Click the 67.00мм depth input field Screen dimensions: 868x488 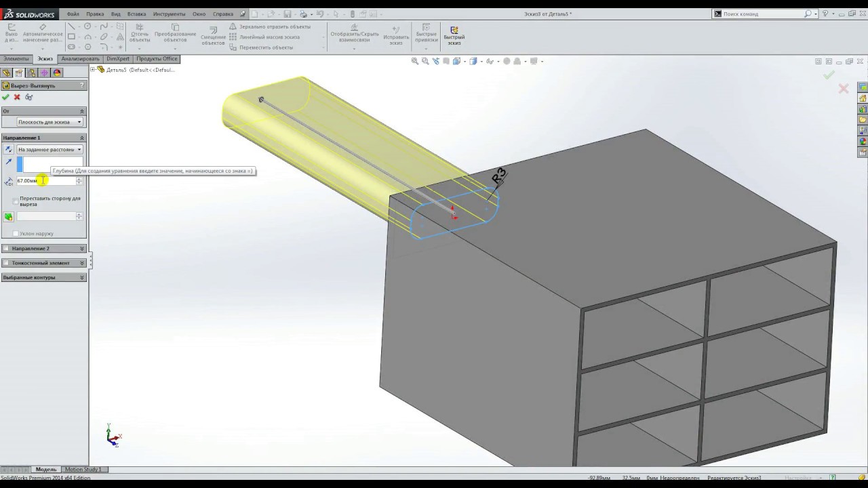45,180
